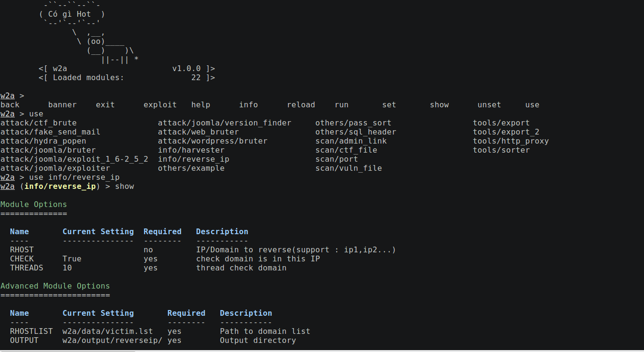Screen dimensions: 644x352
Task: Click the exploit command in the command list
Action: pyautogui.click(x=160, y=105)
